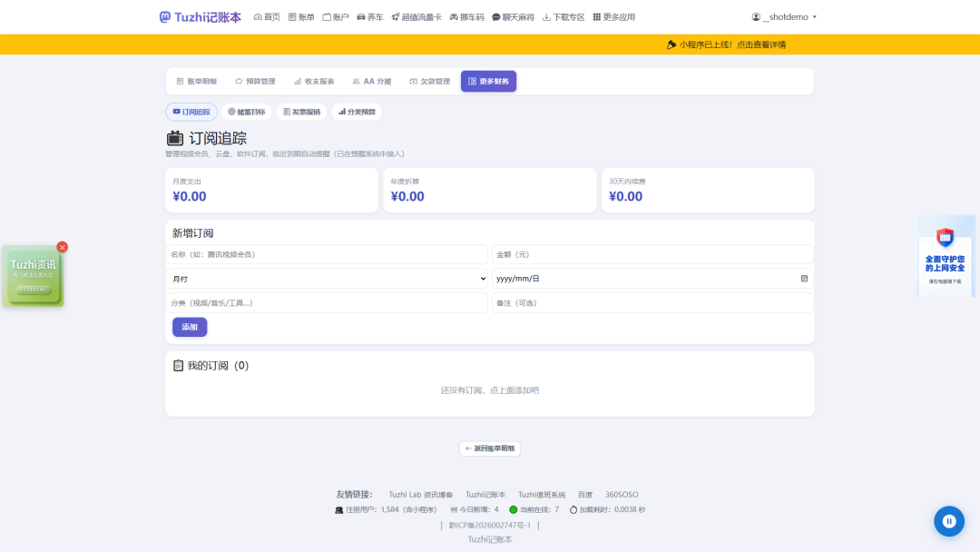The height and width of the screenshot is (552, 980).
Task: Switch to 预算管理 tab
Action: coord(255,82)
